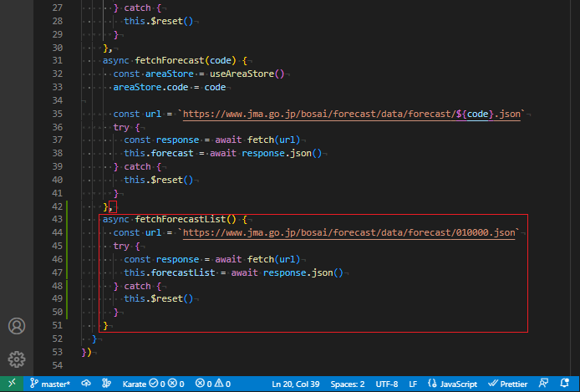Switch git branch via master* indicator
The height and width of the screenshot is (392, 580).
50,384
